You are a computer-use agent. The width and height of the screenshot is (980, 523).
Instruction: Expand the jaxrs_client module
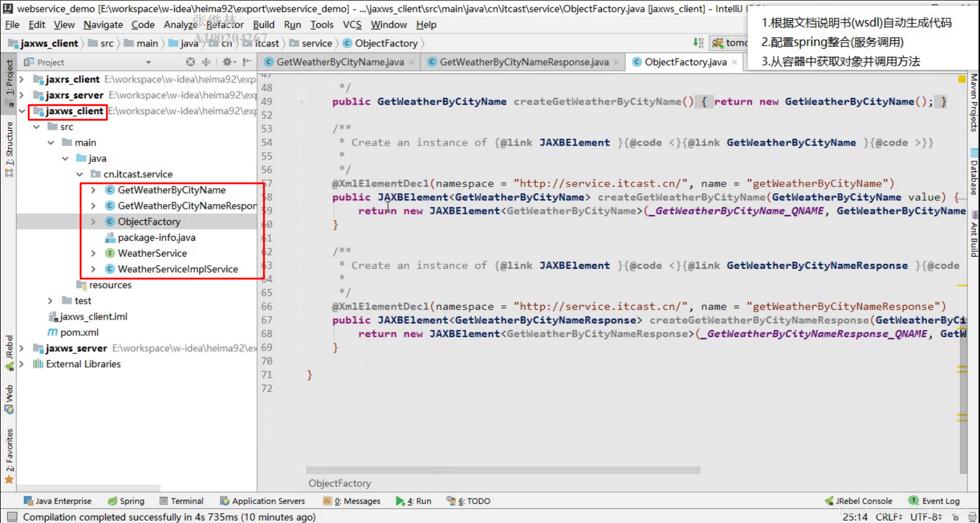click(22, 79)
